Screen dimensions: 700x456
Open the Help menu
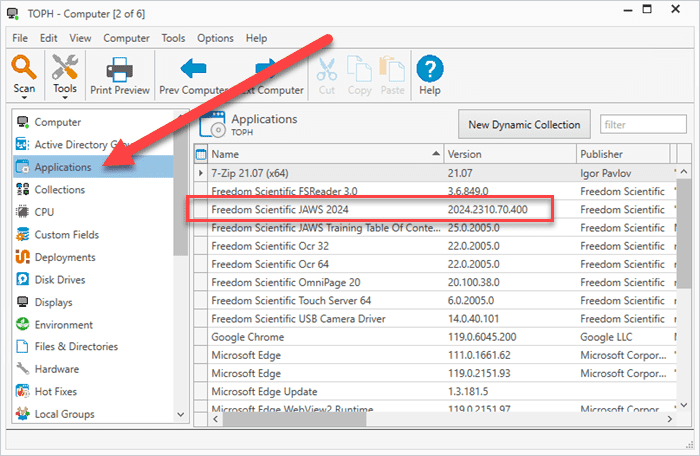(x=256, y=38)
